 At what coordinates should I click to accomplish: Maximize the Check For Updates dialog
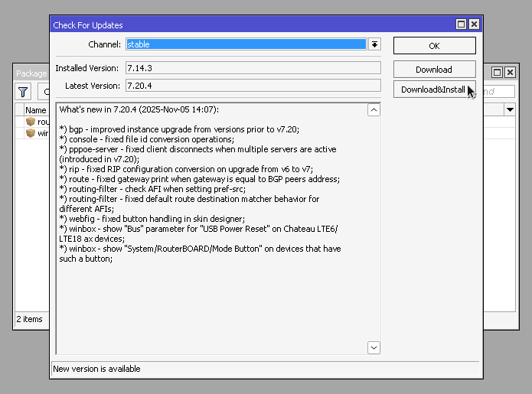pos(461,25)
